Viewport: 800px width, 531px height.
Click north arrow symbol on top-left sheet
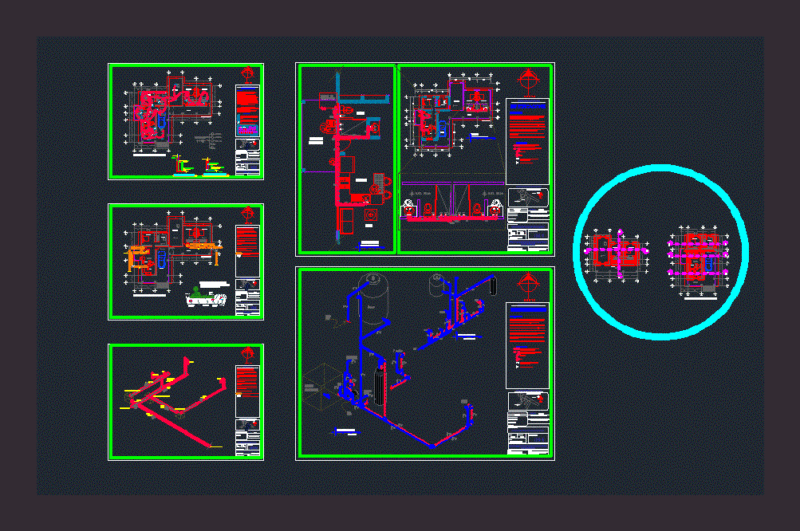pyautogui.click(x=247, y=75)
